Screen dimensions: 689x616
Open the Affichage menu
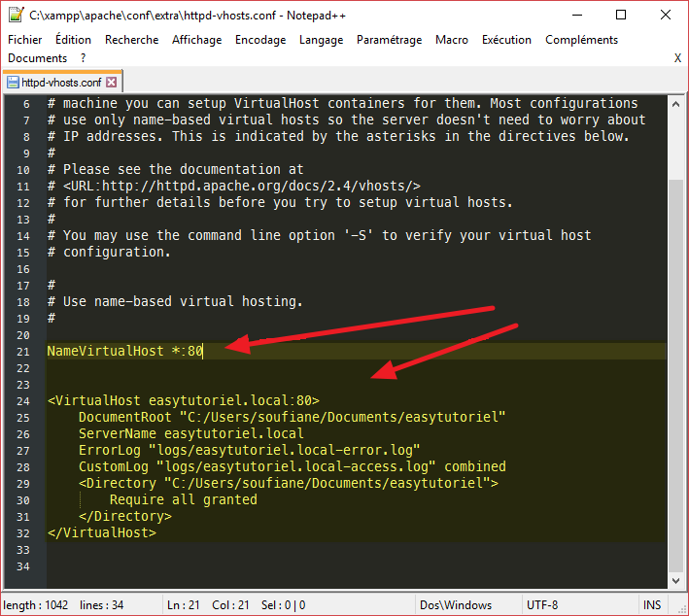(196, 40)
